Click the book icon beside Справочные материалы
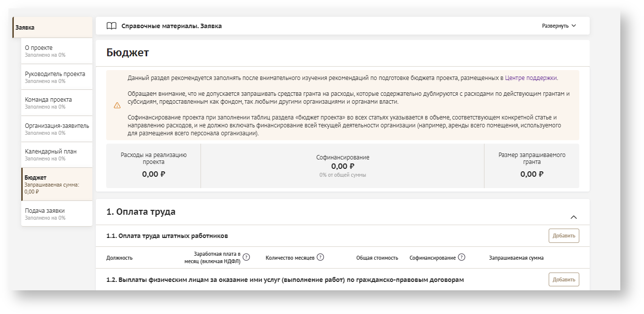 pos(112,26)
